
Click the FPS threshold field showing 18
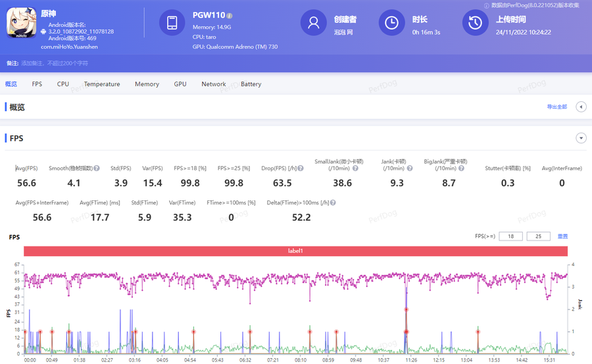pyautogui.click(x=510, y=237)
